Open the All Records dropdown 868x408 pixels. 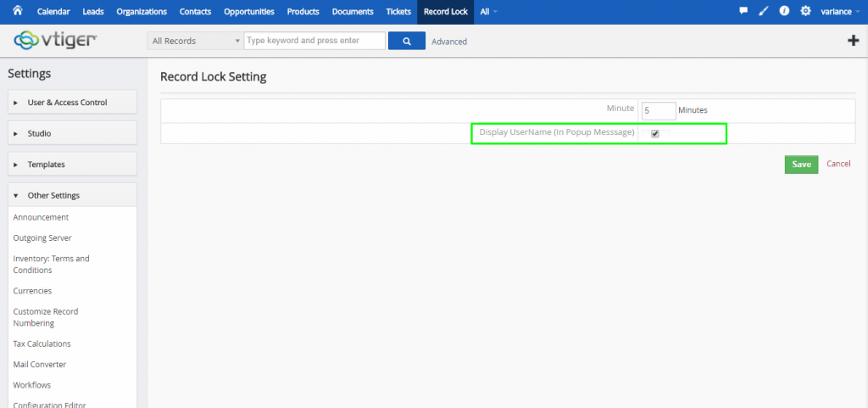[195, 41]
